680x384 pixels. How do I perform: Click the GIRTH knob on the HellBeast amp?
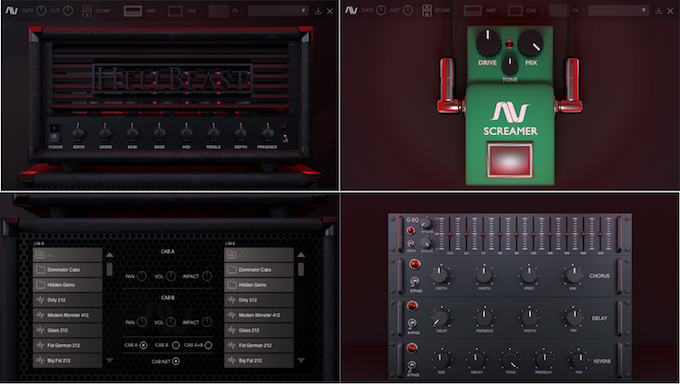pos(78,132)
